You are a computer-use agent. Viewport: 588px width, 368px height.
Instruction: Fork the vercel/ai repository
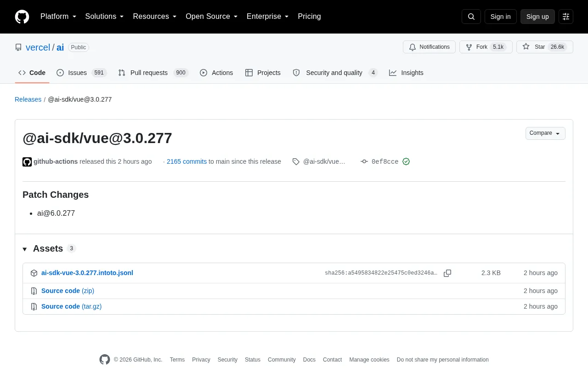[x=486, y=47]
